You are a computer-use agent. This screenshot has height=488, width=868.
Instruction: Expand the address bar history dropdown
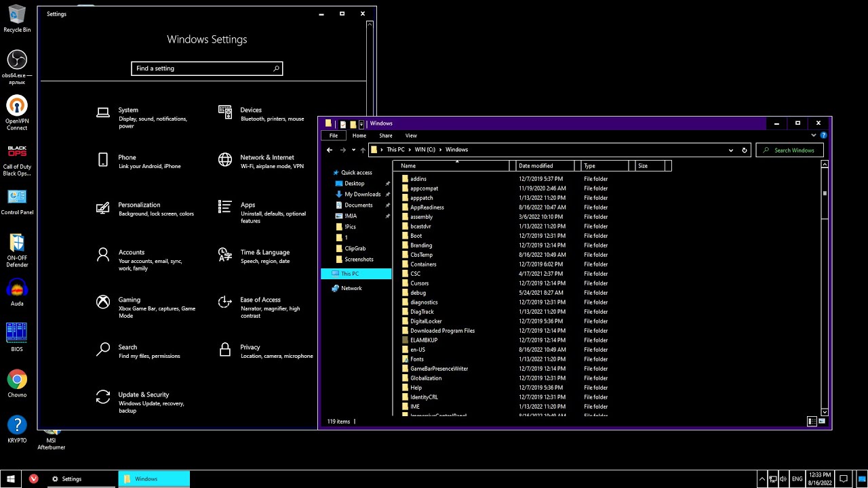(x=730, y=150)
